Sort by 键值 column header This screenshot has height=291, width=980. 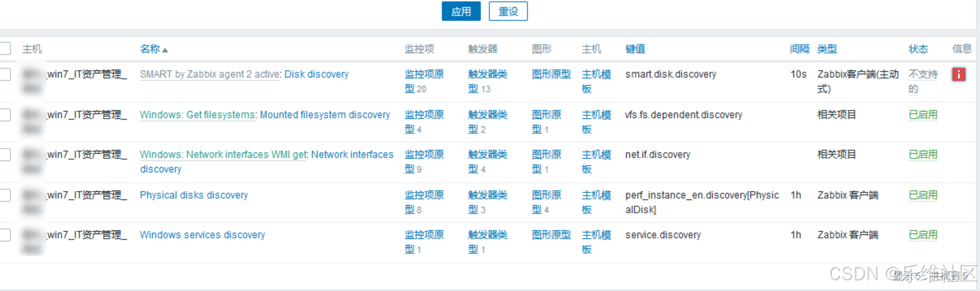pyautogui.click(x=635, y=49)
